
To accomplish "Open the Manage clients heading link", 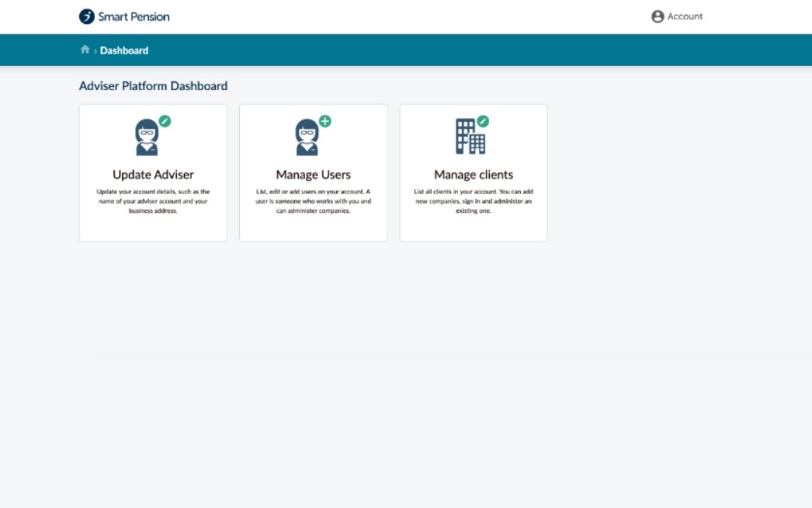I will (x=474, y=175).
